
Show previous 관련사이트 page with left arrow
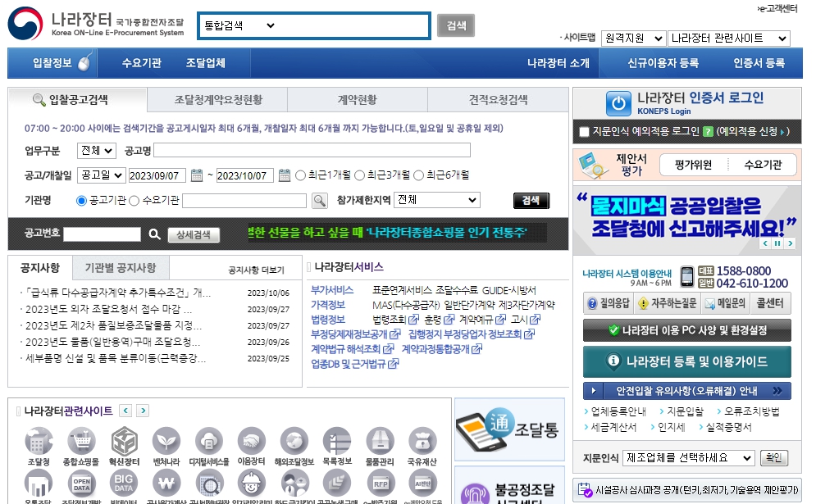(125, 411)
